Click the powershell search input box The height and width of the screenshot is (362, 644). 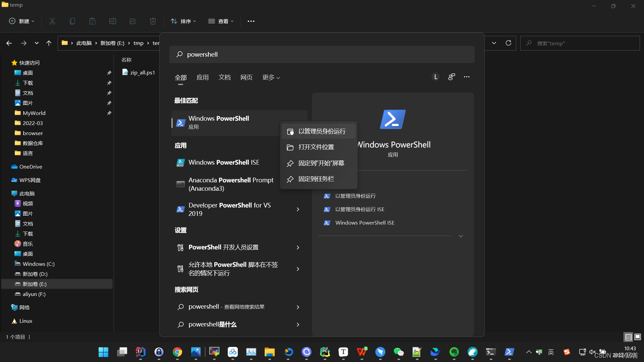tap(322, 54)
